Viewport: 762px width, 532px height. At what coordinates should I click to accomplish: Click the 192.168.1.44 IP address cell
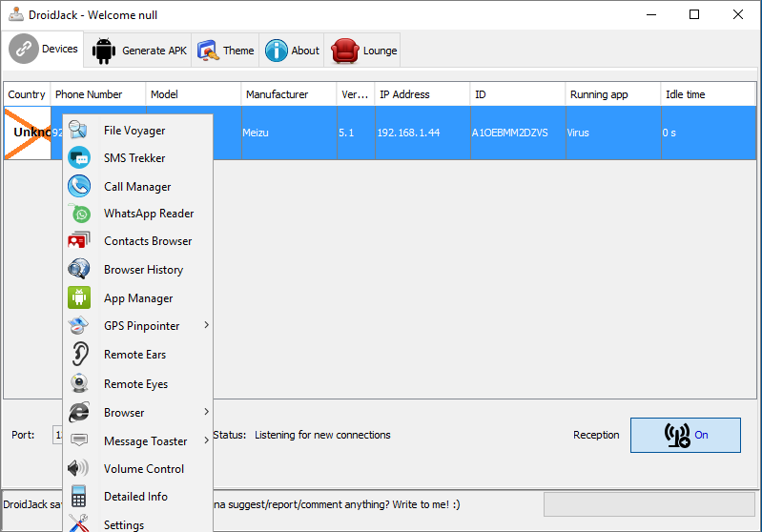(422, 133)
